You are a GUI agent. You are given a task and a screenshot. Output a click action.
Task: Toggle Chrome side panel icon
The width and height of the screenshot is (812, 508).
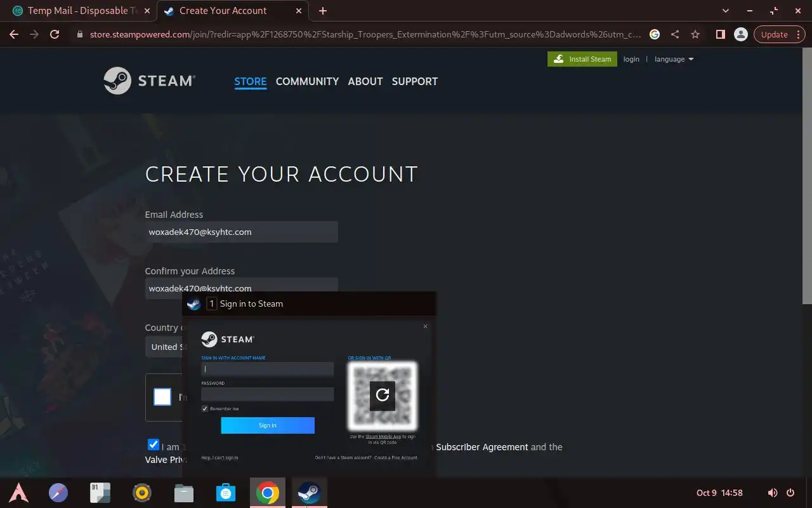720,34
